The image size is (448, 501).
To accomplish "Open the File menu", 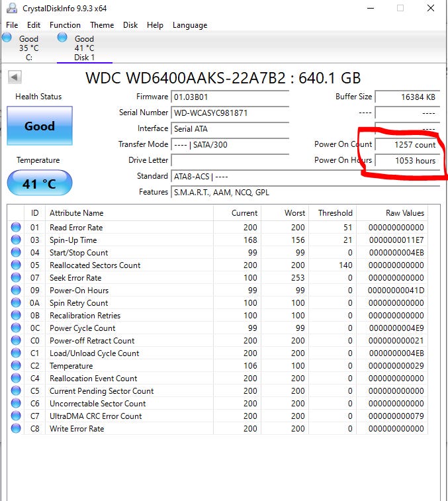I will click(x=12, y=25).
